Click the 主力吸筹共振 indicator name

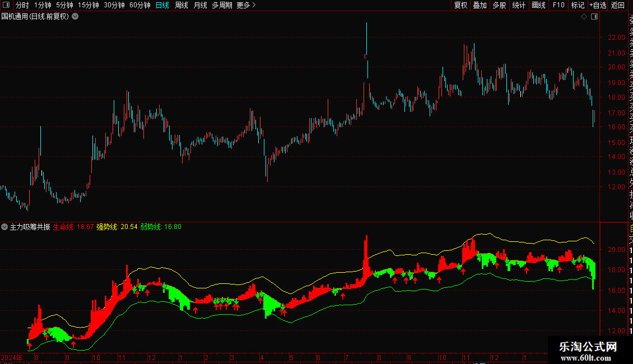pyautogui.click(x=30, y=227)
